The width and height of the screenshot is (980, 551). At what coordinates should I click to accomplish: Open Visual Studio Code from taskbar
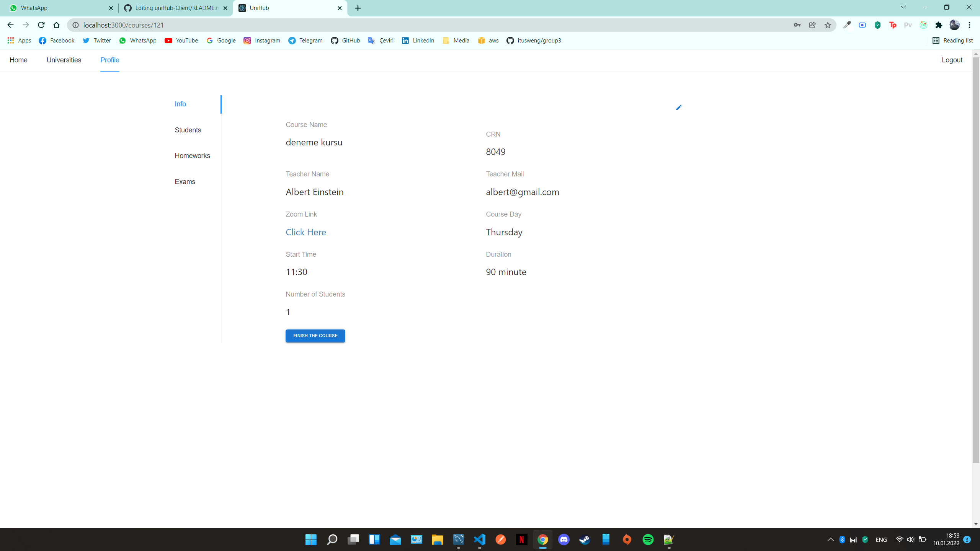click(480, 540)
